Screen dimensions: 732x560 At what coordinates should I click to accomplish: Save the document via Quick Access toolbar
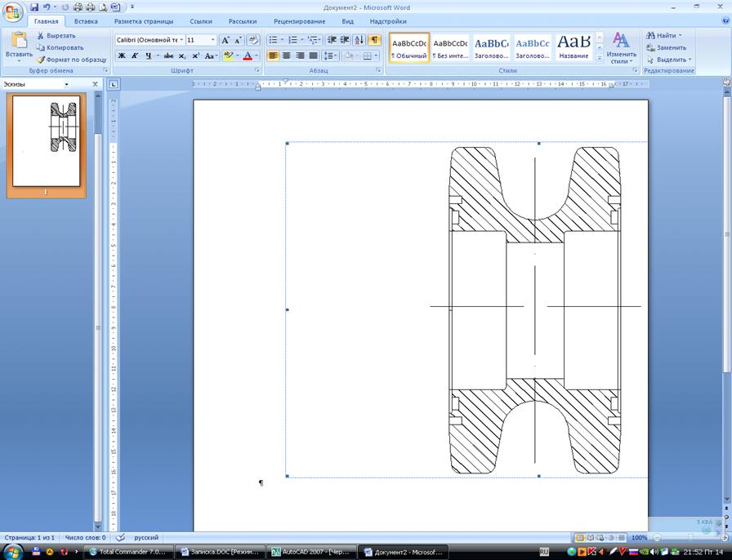coord(34,7)
